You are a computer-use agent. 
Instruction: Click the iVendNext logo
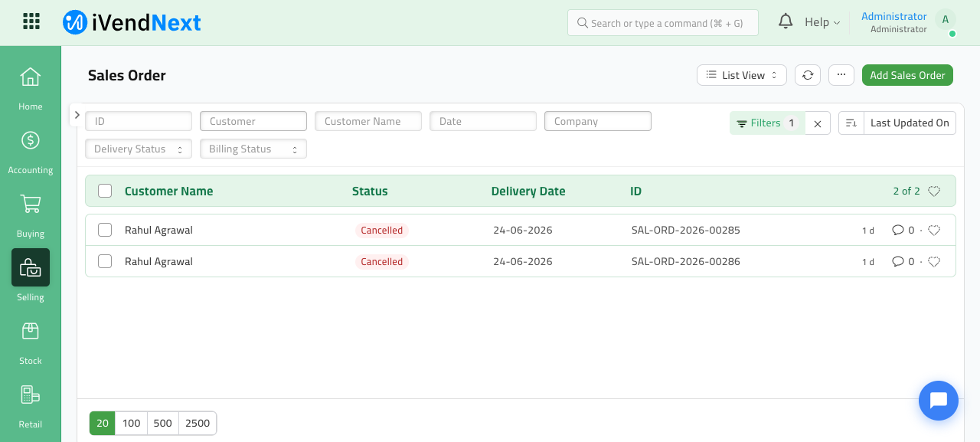coord(132,22)
